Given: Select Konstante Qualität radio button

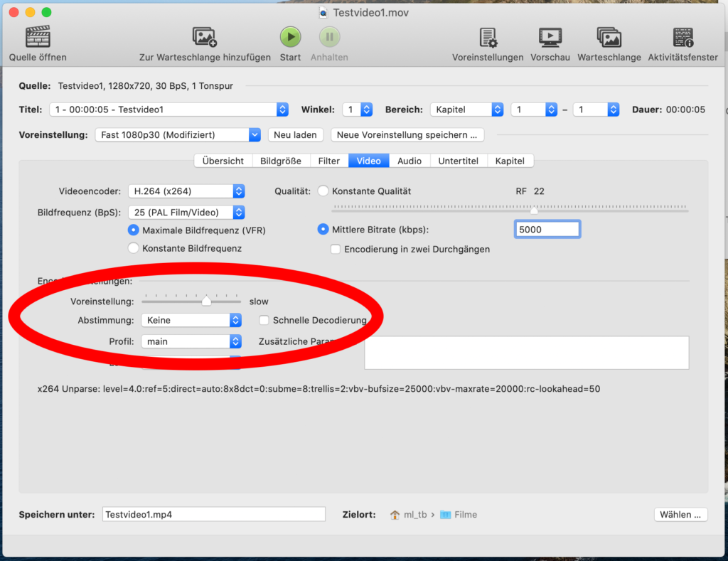Looking at the screenshot, I should (x=323, y=191).
